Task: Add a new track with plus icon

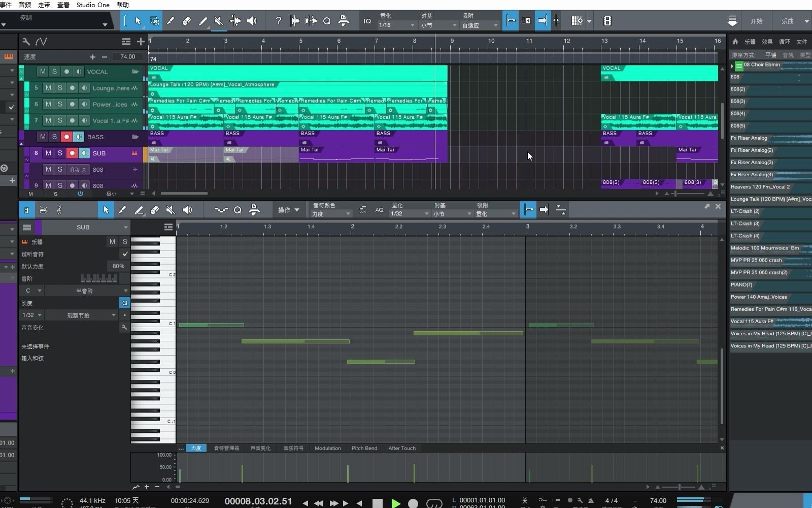Action: (141, 41)
